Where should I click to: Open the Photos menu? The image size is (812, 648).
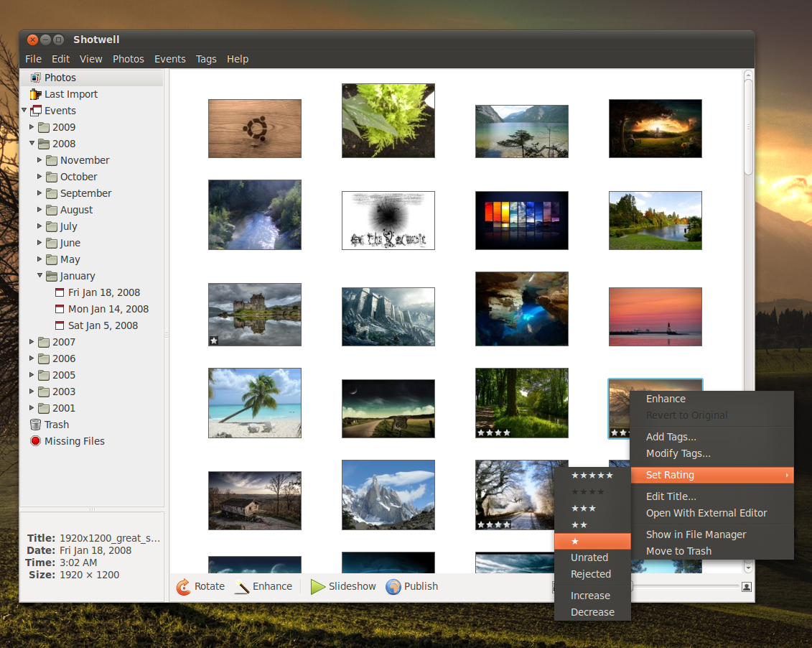tap(129, 59)
